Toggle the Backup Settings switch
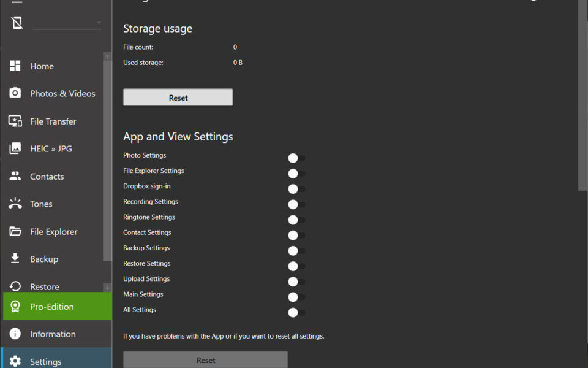Screen dimensions: 588x368 click(x=296, y=251)
